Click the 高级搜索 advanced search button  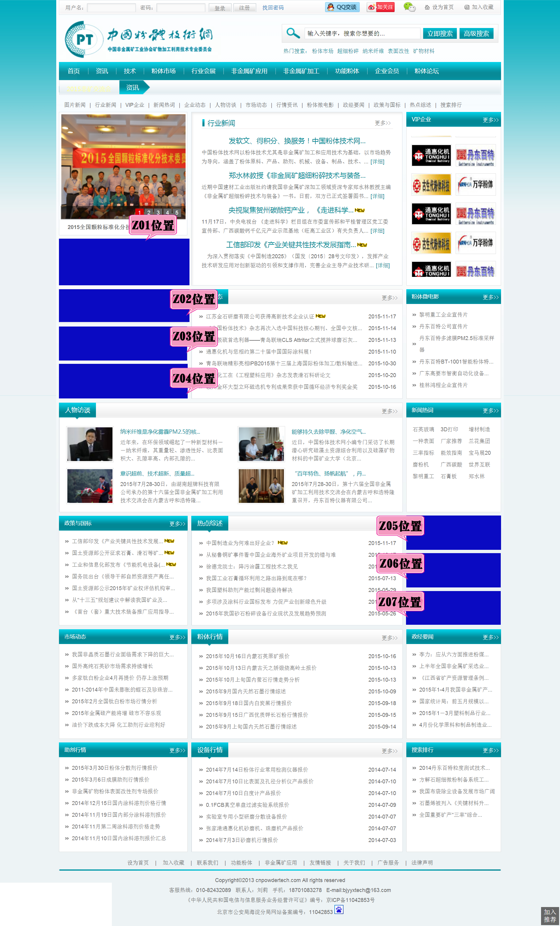[x=476, y=33]
